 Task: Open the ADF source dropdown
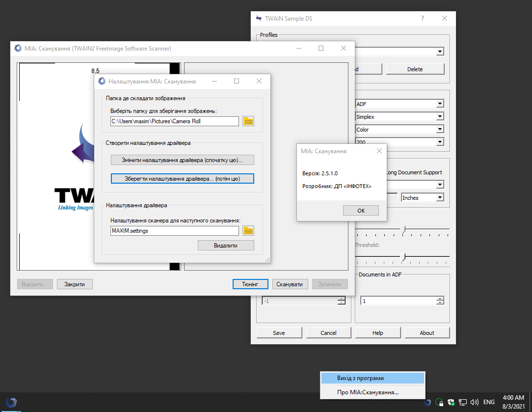[x=440, y=104]
